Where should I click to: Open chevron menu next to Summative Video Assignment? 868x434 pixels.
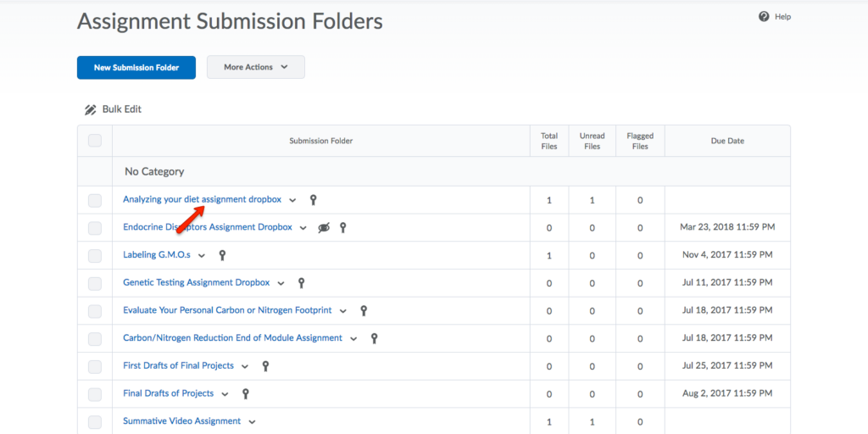(x=252, y=422)
